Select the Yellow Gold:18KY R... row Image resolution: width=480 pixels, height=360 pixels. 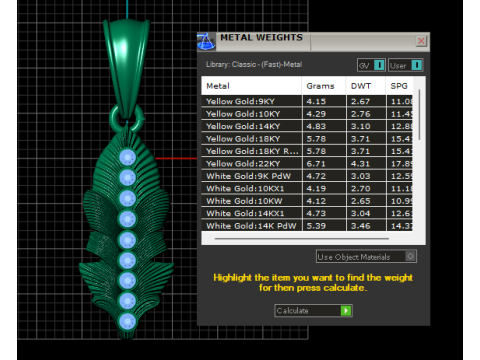point(307,151)
